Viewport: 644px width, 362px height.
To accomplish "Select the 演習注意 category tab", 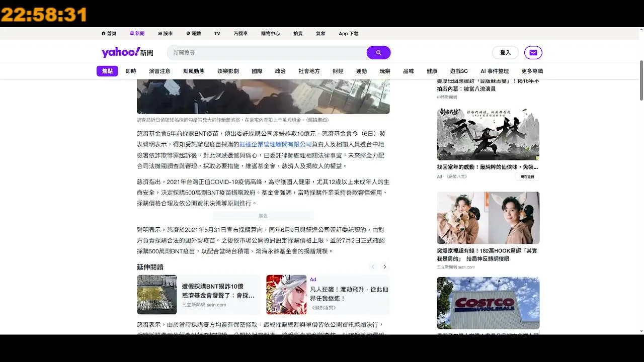I will pos(159,71).
